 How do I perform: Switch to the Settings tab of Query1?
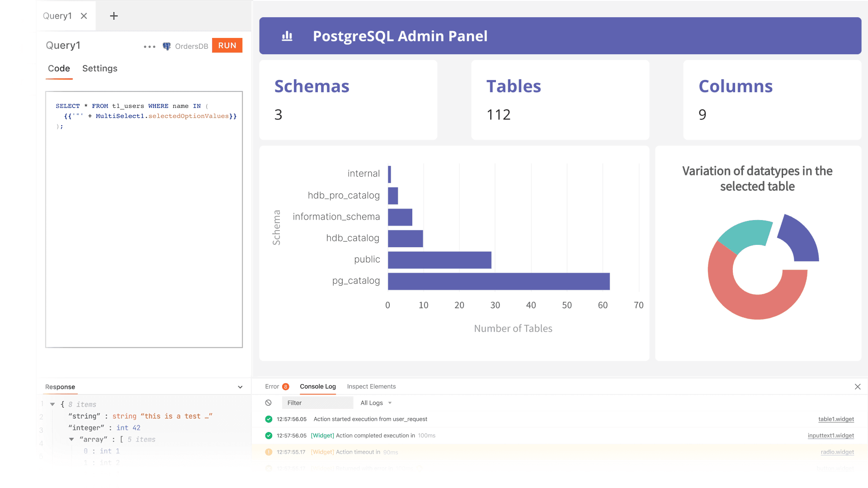[x=99, y=68]
